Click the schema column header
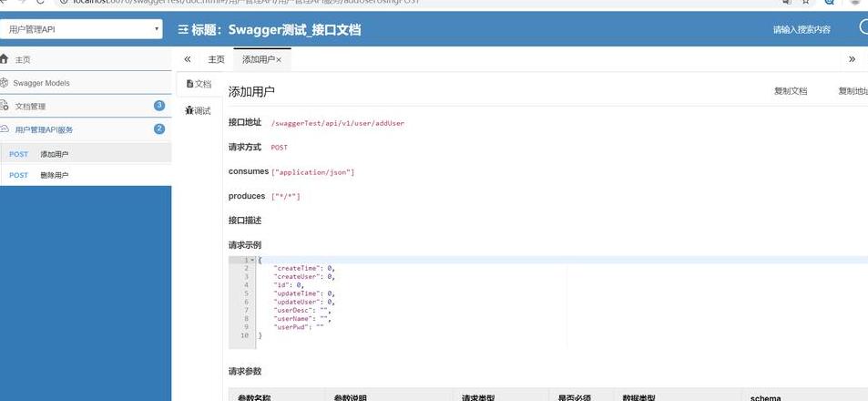The width and height of the screenshot is (868, 401). click(766, 397)
